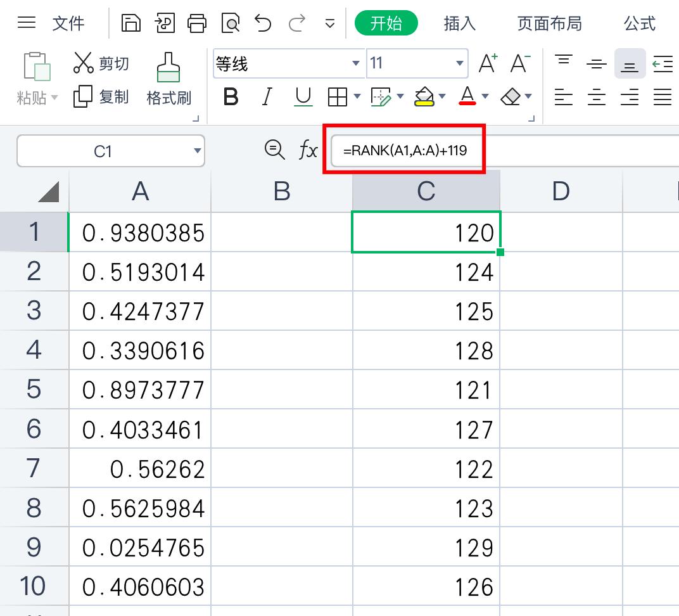This screenshot has height=616, width=679.
Task: Click the fx insert function icon
Action: click(x=308, y=150)
